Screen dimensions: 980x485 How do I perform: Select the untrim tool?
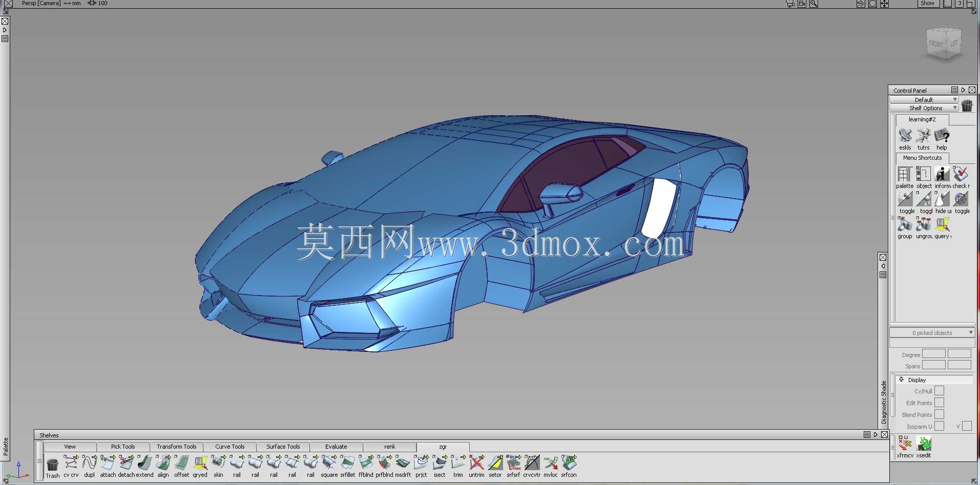click(x=476, y=462)
